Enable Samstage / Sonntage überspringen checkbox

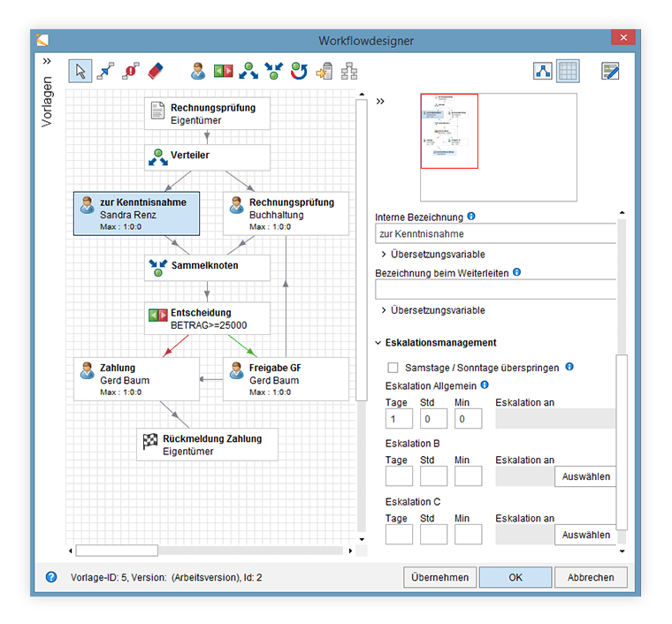click(x=393, y=367)
